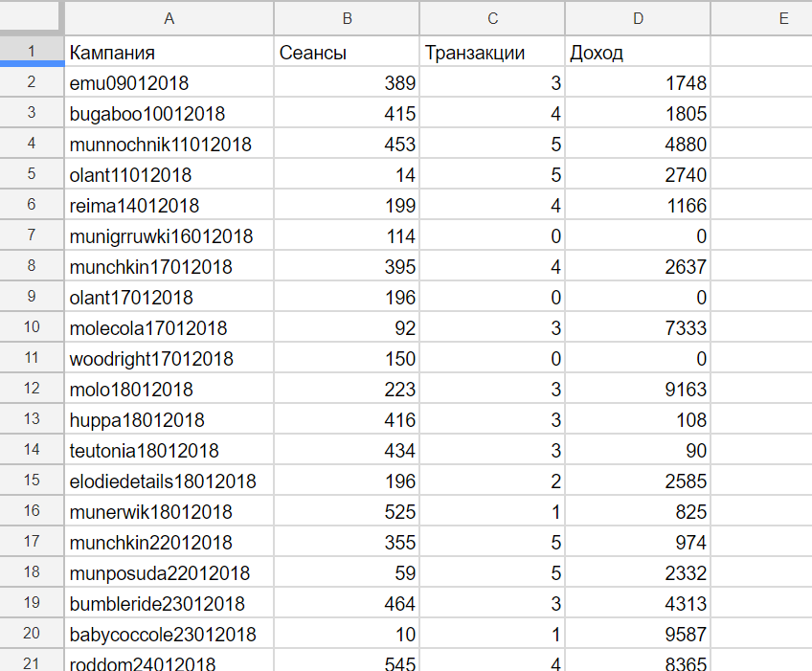812x671 pixels.
Task: Click revenue value 9163 cell
Action: 638,390
